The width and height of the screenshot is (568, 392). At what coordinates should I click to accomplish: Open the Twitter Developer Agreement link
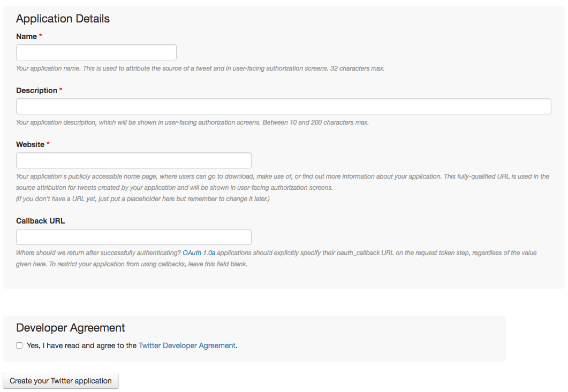(187, 345)
